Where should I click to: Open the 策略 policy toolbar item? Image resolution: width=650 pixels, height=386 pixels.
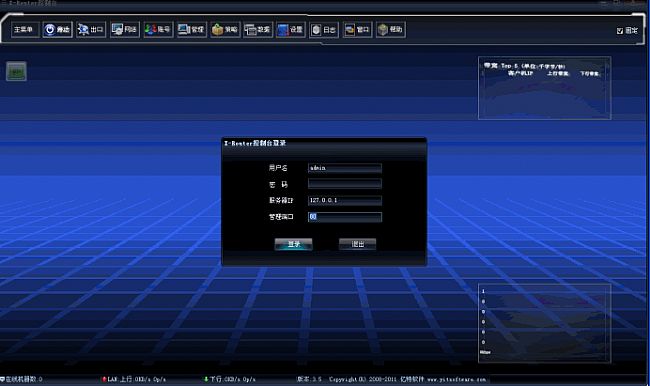click(x=225, y=29)
